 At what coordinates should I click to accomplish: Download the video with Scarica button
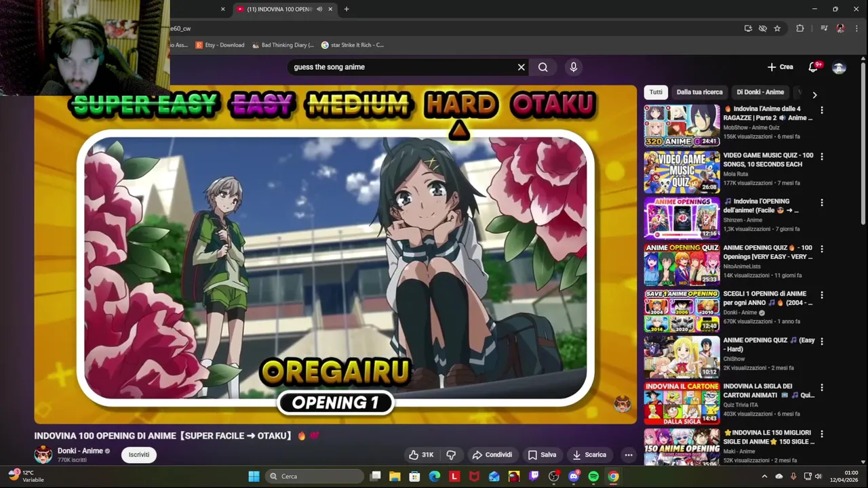[x=589, y=455]
